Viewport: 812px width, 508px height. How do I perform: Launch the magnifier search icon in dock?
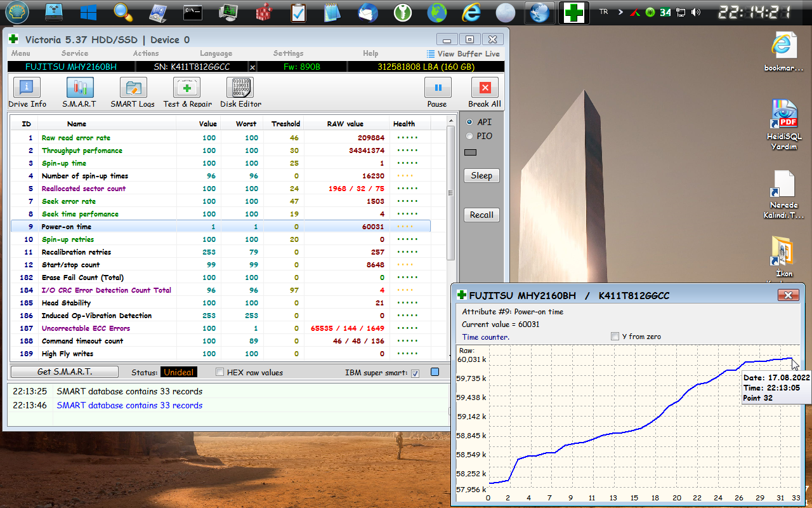pyautogui.click(x=122, y=12)
